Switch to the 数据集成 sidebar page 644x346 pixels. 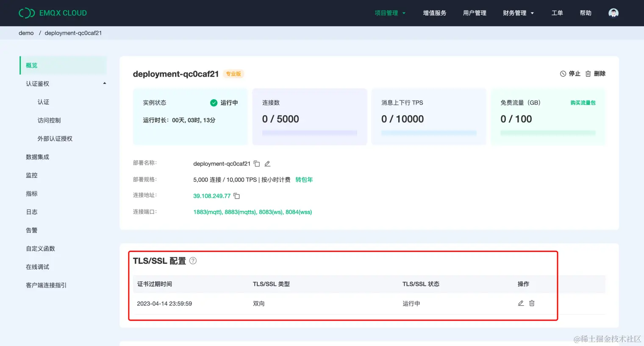point(37,157)
